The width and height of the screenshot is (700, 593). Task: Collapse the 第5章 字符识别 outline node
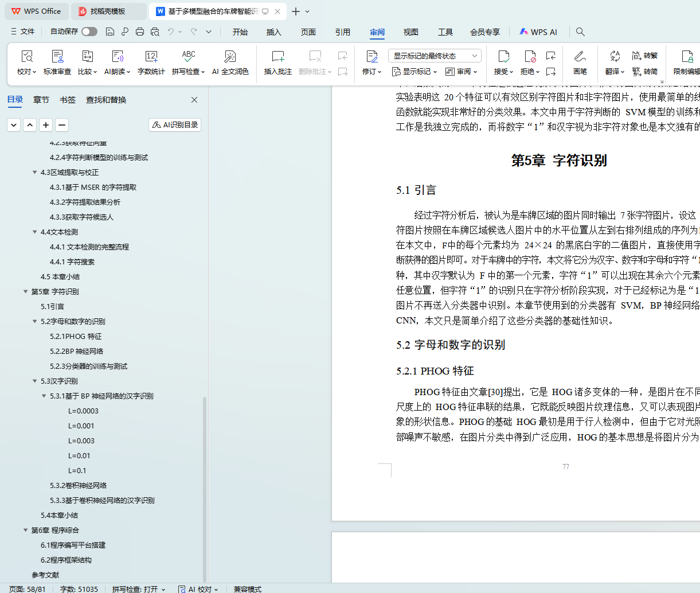[x=26, y=292]
